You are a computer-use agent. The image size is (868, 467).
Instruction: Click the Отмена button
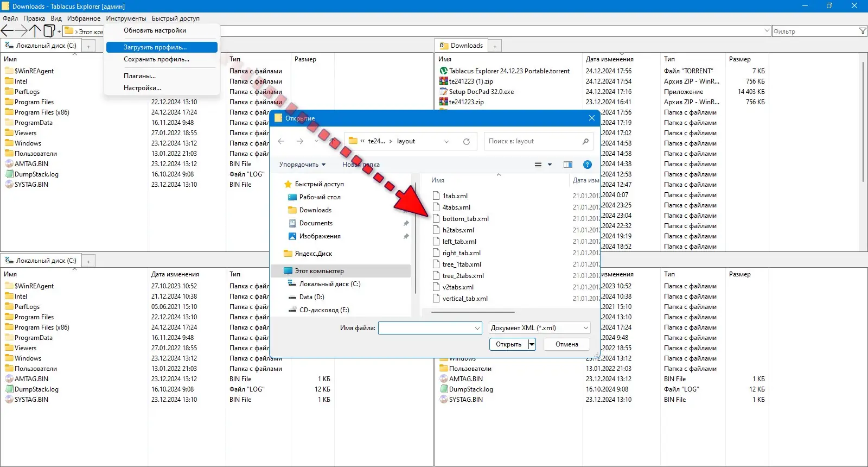pyautogui.click(x=567, y=344)
